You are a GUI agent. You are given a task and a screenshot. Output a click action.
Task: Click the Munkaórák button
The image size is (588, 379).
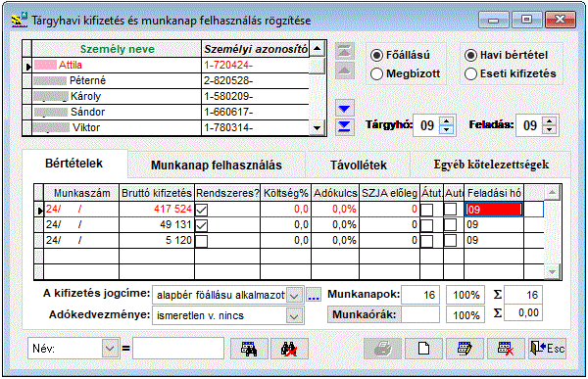(365, 314)
